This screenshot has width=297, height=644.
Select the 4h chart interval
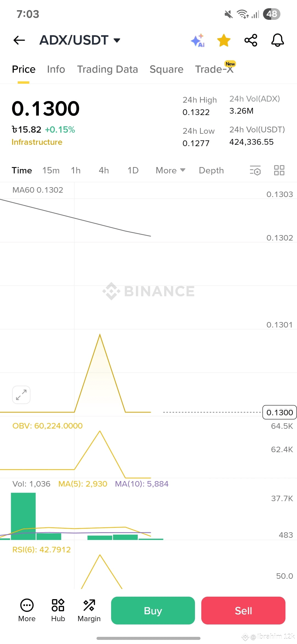pos(104,170)
